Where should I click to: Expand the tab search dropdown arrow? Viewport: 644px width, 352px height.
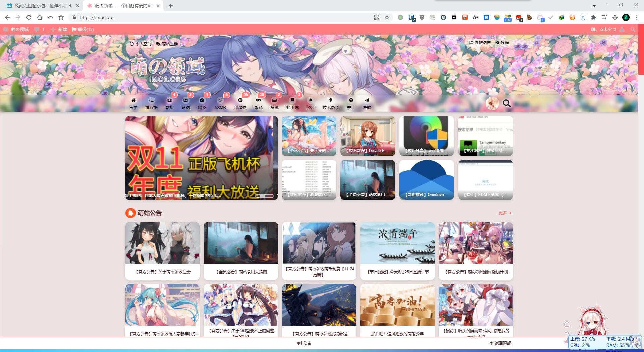tap(594, 6)
